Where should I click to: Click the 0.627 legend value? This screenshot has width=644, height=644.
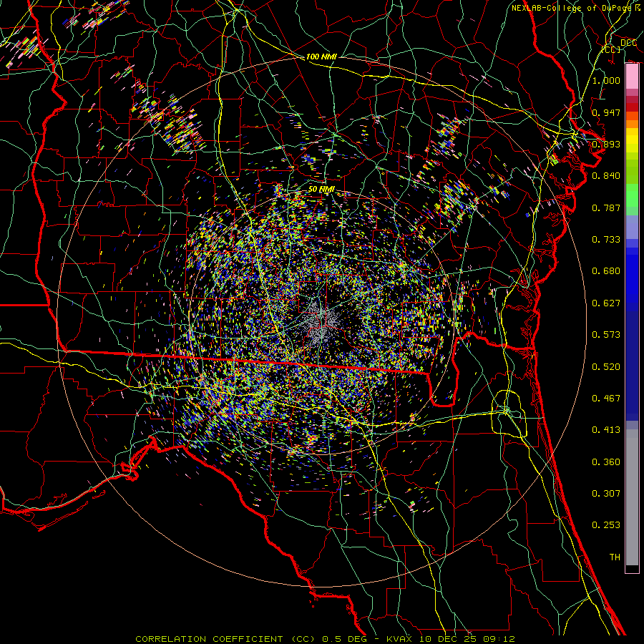pos(606,303)
